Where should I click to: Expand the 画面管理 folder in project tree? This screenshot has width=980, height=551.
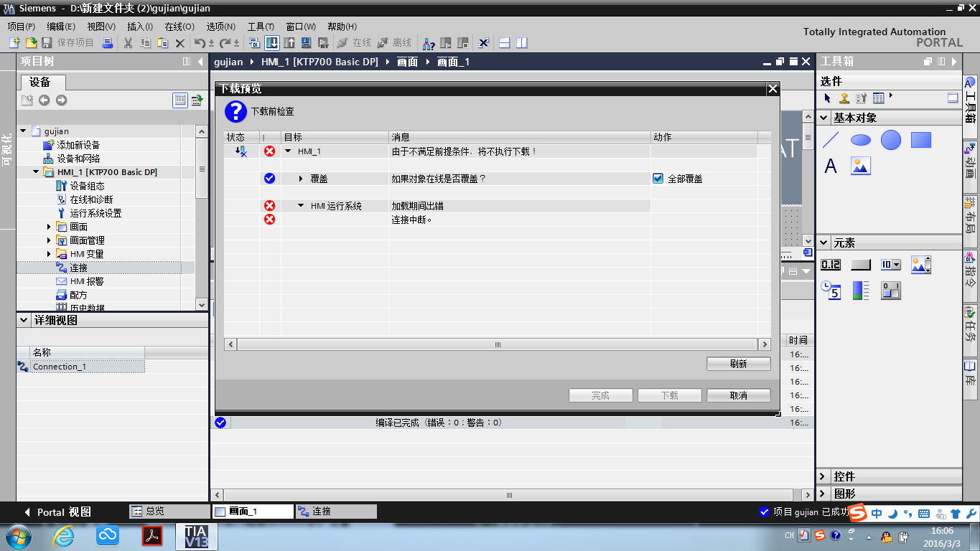(49, 240)
